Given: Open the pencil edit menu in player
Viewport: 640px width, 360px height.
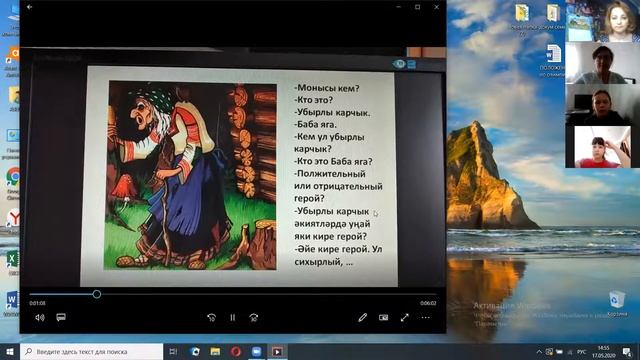Looking at the screenshot, I should 362,317.
